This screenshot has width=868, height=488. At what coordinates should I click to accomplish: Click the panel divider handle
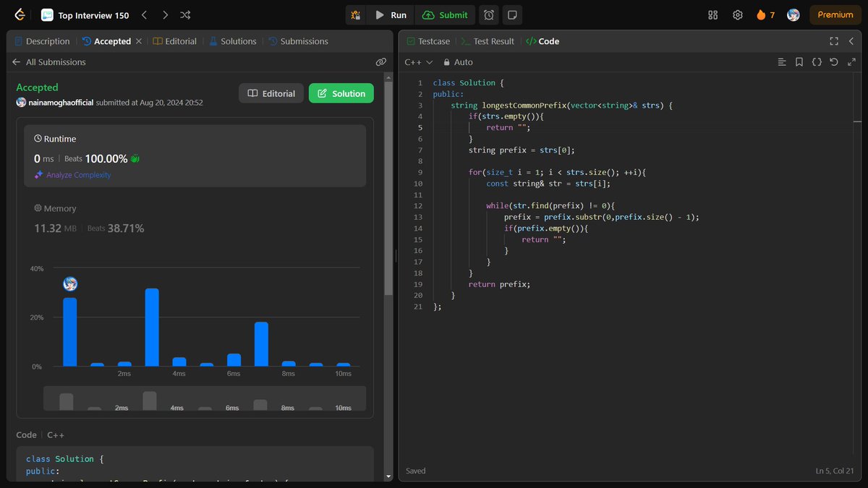[396, 257]
